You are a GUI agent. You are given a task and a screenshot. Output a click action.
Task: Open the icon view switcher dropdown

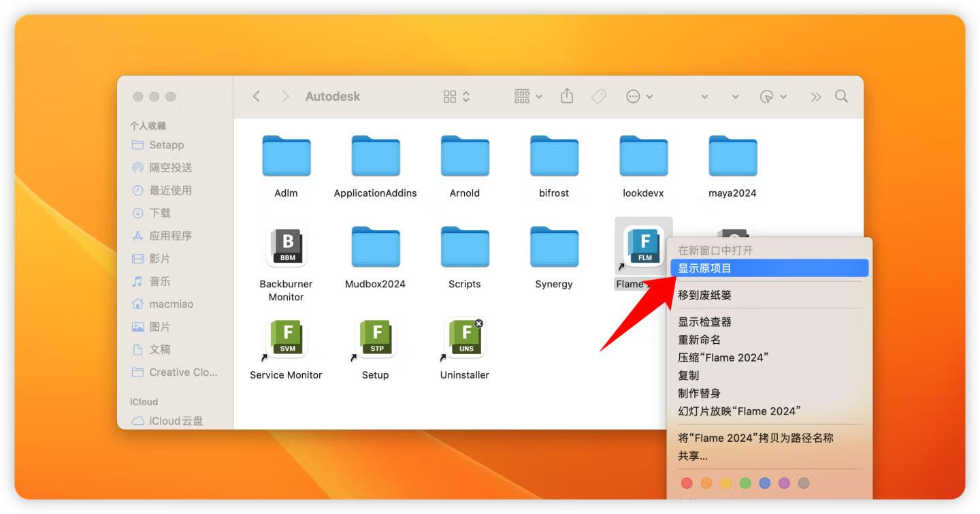tap(457, 97)
